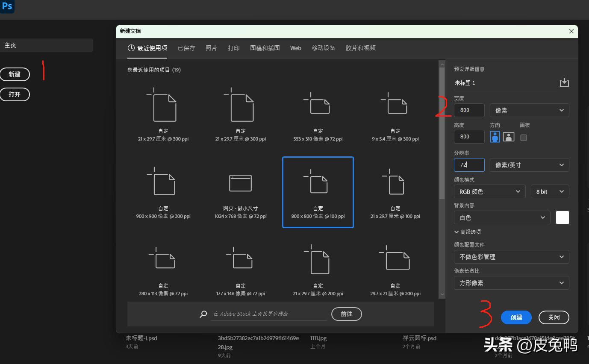Click the resolution input field
The height and width of the screenshot is (364, 589).
(469, 165)
